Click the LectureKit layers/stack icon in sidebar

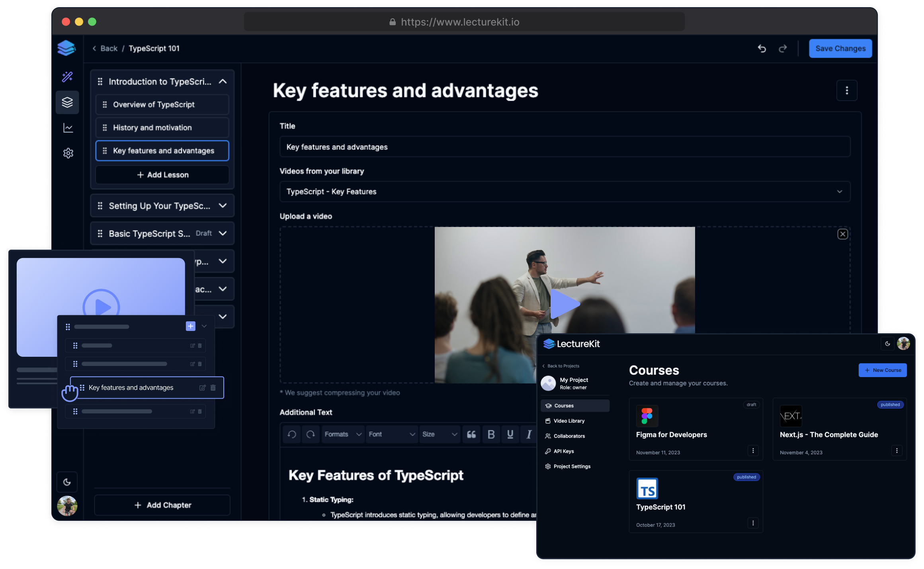click(x=68, y=102)
